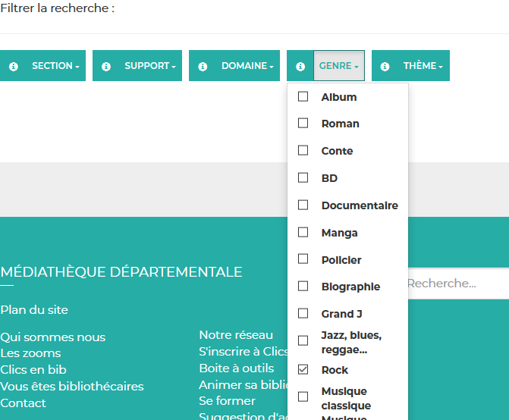Click the info icon beside SUPPORT
509x420 pixels.
click(106, 67)
